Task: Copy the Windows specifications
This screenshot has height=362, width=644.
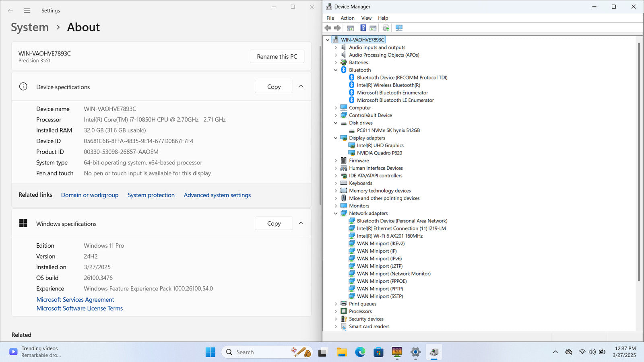Action: pyautogui.click(x=274, y=223)
